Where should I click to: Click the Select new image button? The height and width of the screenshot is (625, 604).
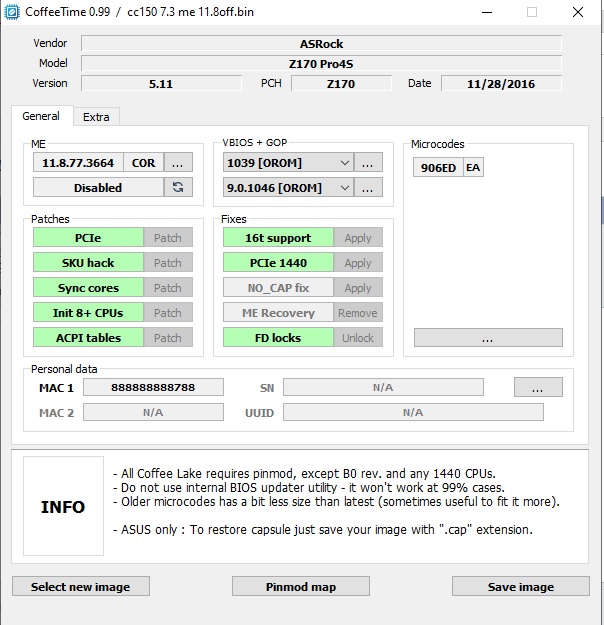[81, 586]
